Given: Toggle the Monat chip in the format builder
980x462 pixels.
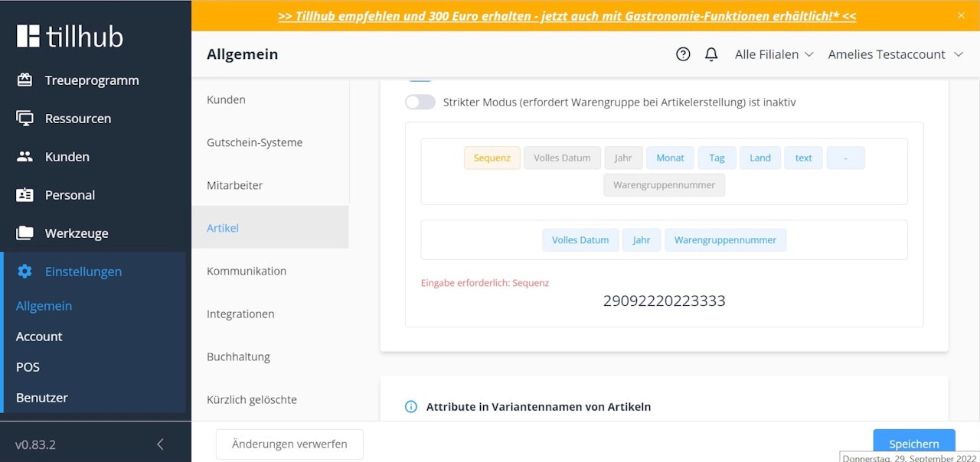Looking at the screenshot, I should 670,157.
